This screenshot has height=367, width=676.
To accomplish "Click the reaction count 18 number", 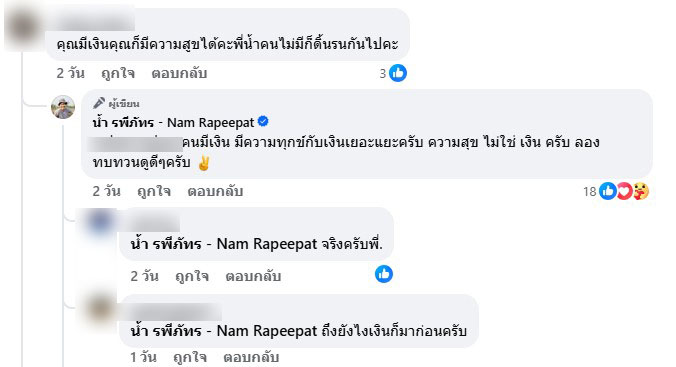I will point(589,191).
